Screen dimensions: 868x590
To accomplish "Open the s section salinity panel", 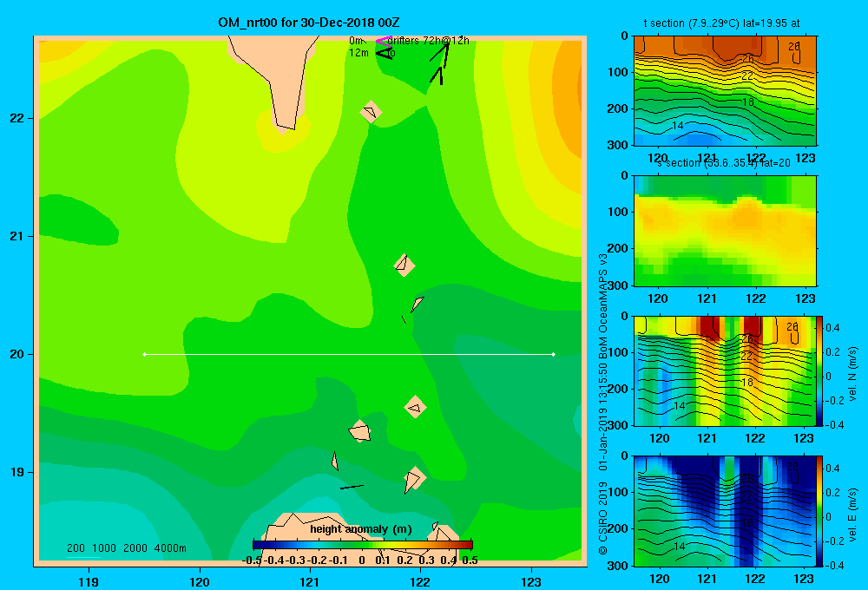I will coord(725,231).
